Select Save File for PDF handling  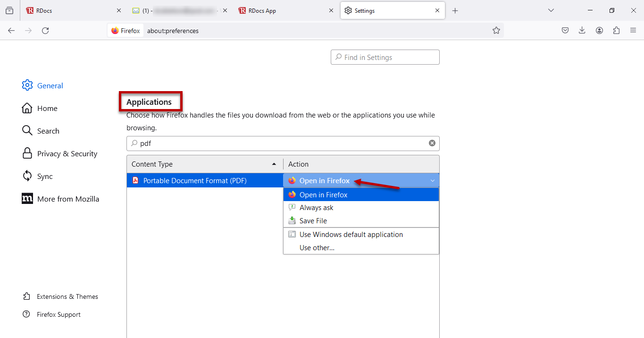coord(313,220)
